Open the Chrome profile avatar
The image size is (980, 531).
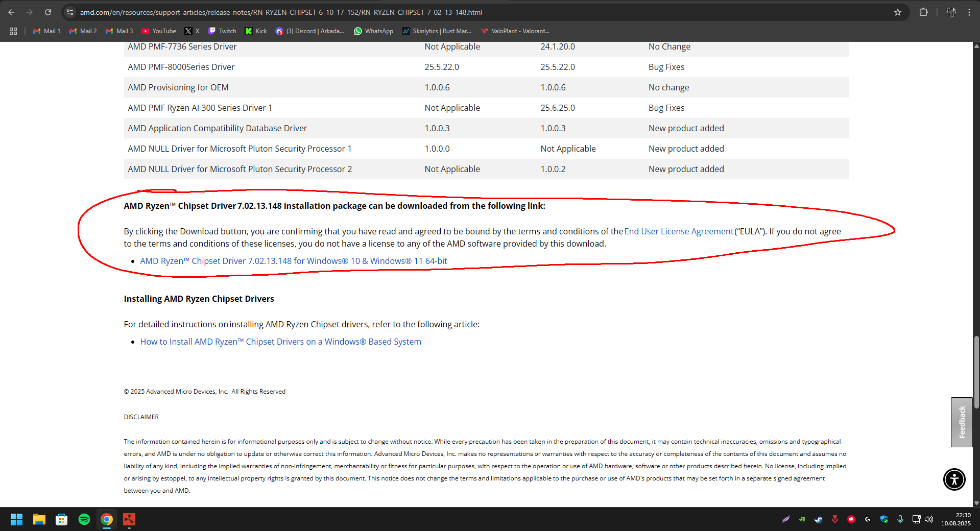coord(951,12)
